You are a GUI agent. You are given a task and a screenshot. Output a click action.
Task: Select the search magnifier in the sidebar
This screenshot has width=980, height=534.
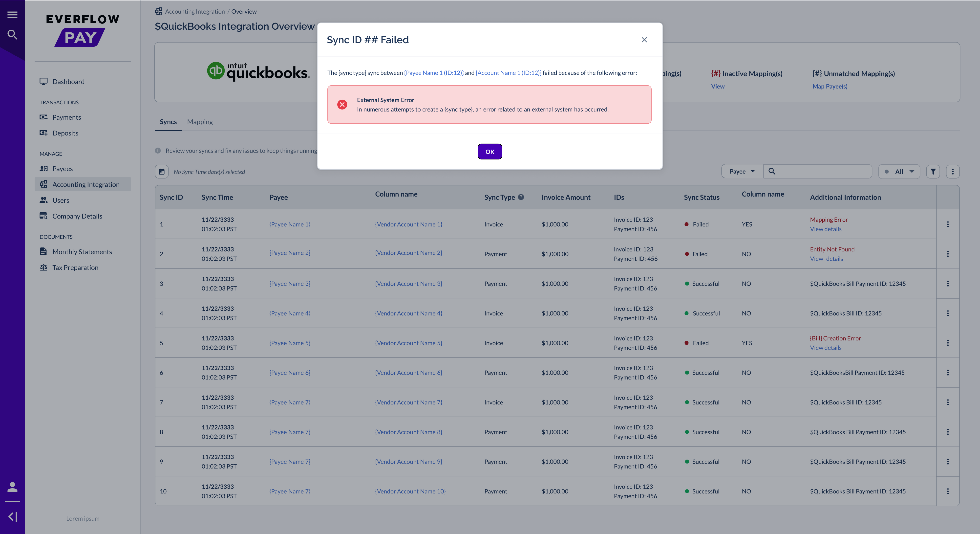point(12,34)
